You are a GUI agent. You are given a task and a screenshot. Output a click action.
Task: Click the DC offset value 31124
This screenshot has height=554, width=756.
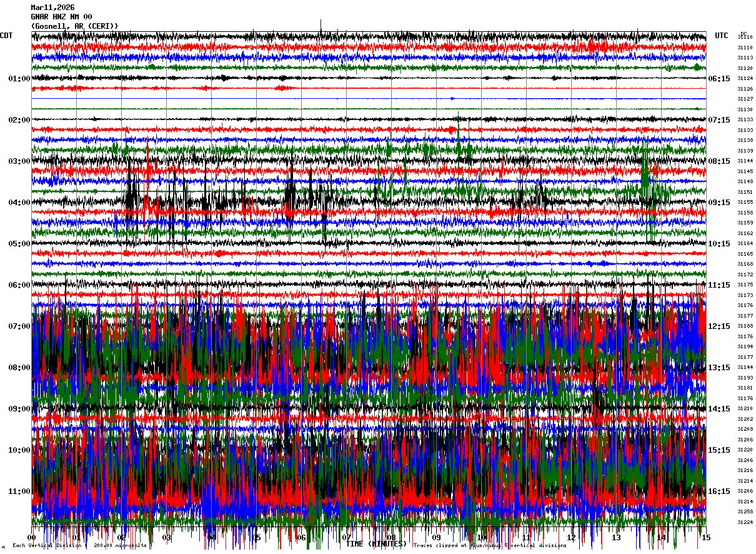pyautogui.click(x=745, y=78)
